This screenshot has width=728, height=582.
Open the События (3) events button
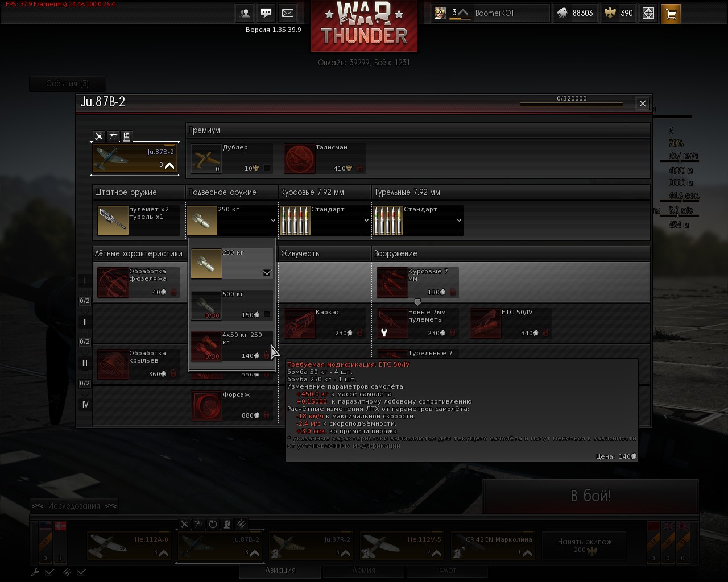(x=68, y=84)
